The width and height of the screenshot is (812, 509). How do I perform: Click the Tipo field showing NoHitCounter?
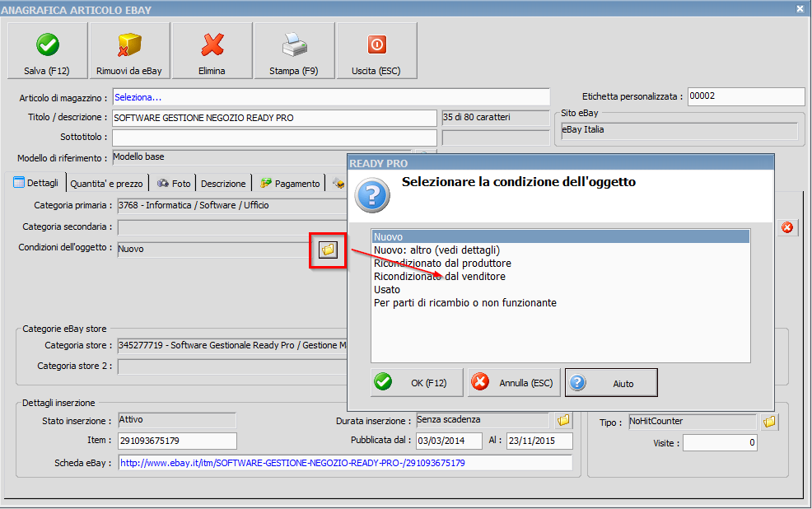coord(693,422)
